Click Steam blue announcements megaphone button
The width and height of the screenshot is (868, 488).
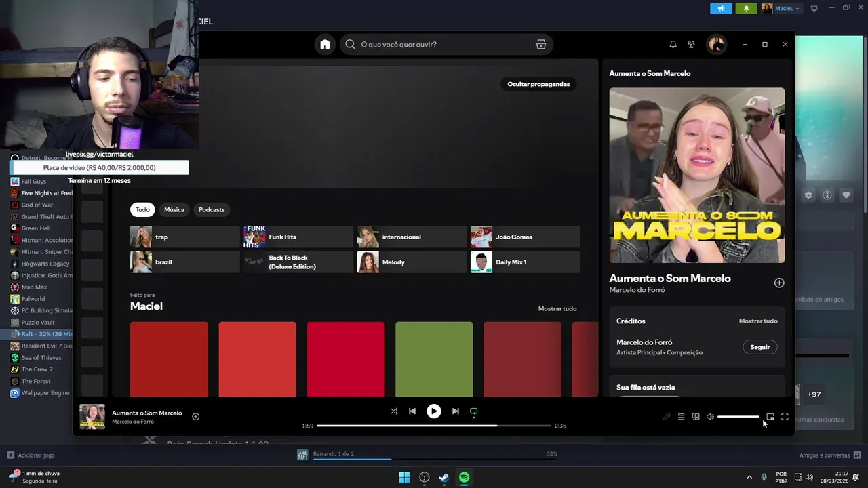[721, 8]
